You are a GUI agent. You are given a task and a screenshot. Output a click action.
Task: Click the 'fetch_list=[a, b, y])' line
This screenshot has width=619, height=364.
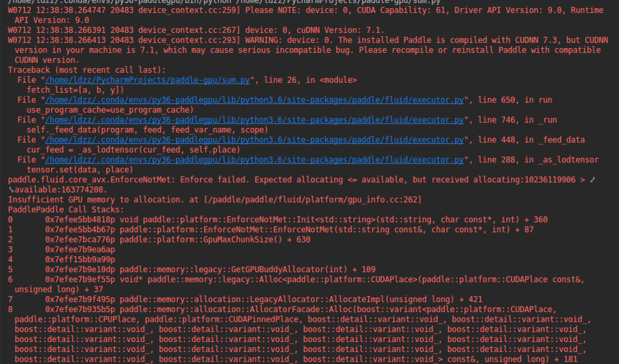[75, 90]
